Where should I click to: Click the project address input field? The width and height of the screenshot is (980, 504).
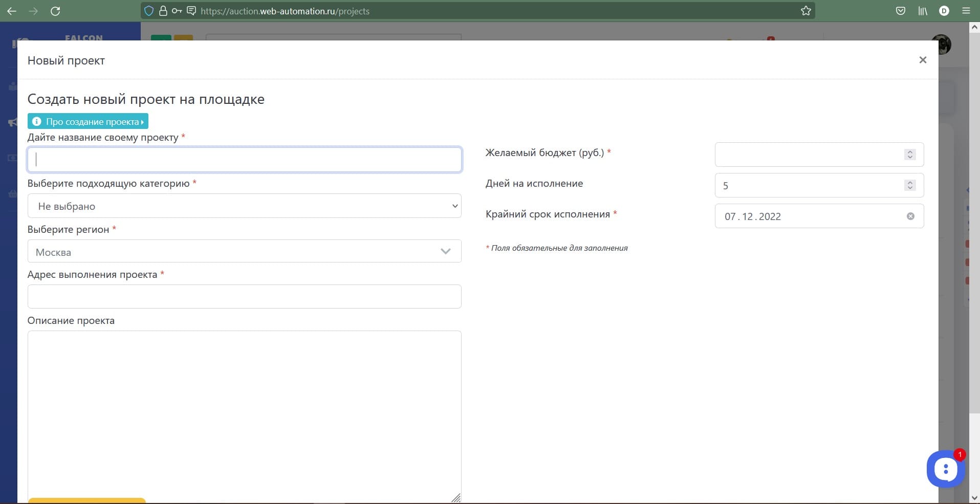244,297
